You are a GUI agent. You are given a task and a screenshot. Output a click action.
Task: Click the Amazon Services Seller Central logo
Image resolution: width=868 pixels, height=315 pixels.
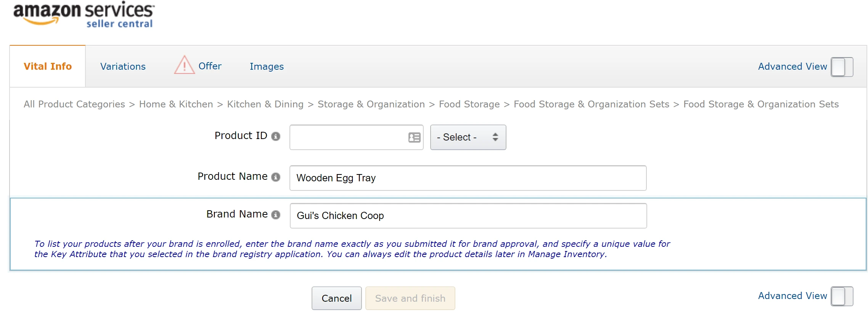pos(84,14)
